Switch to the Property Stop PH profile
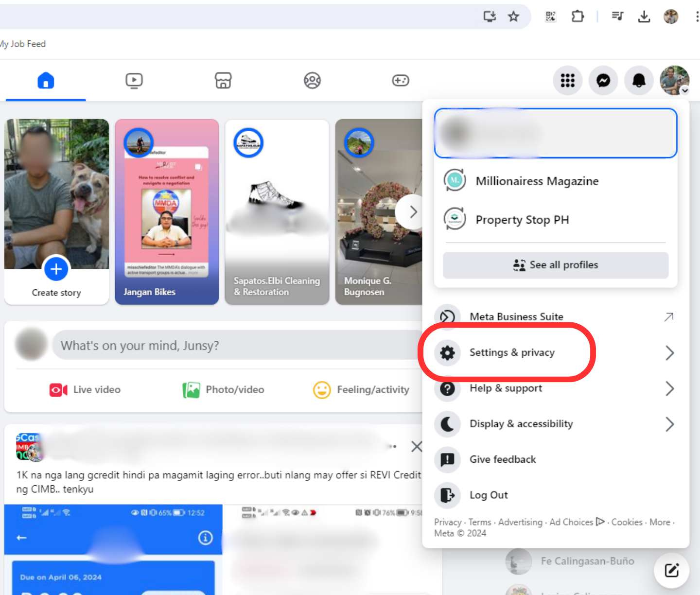Viewport: 700px width, 595px height. [556, 220]
